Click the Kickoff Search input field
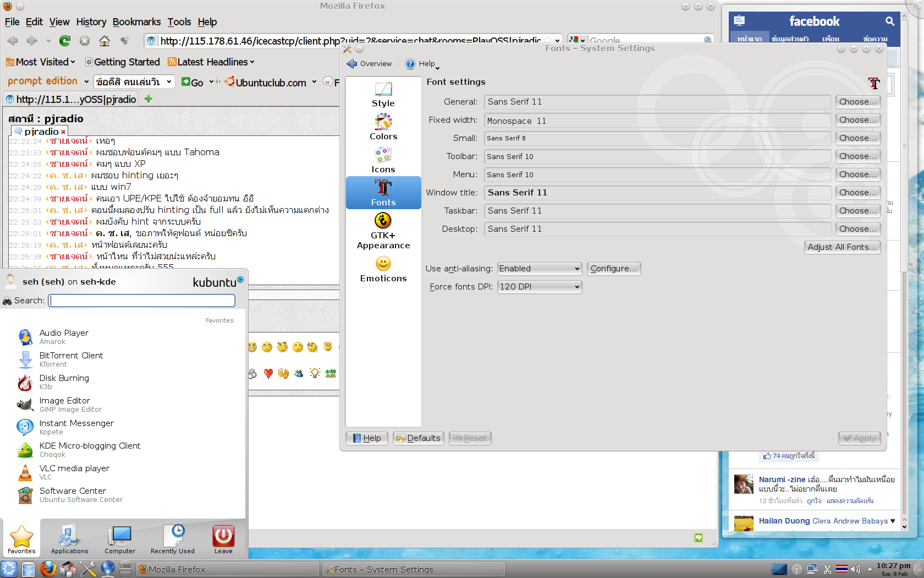The height and width of the screenshot is (578, 924). point(142,301)
